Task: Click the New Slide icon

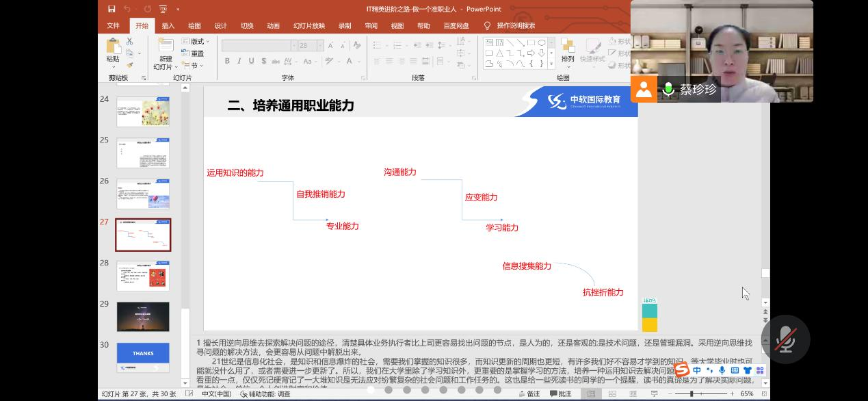Action: pos(166,47)
